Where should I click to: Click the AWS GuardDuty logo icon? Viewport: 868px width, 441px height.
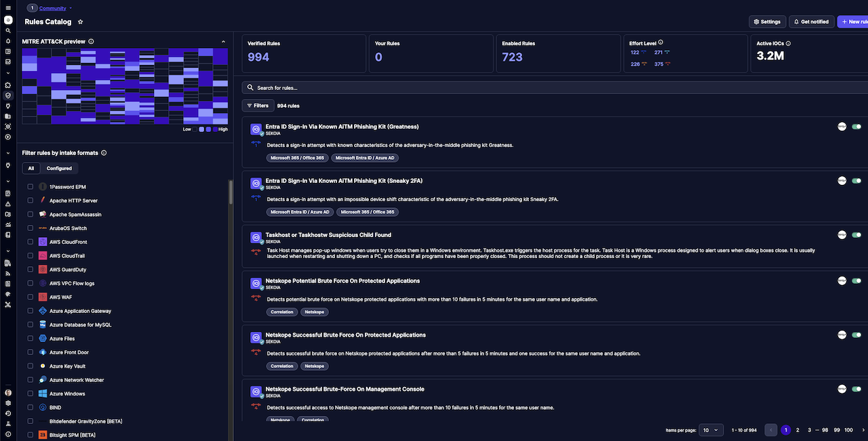point(43,270)
